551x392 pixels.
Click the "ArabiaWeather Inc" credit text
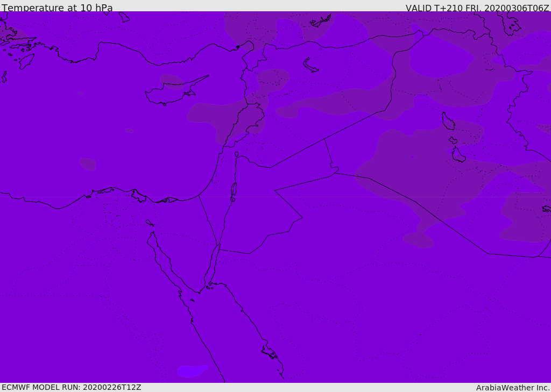[x=512, y=388]
